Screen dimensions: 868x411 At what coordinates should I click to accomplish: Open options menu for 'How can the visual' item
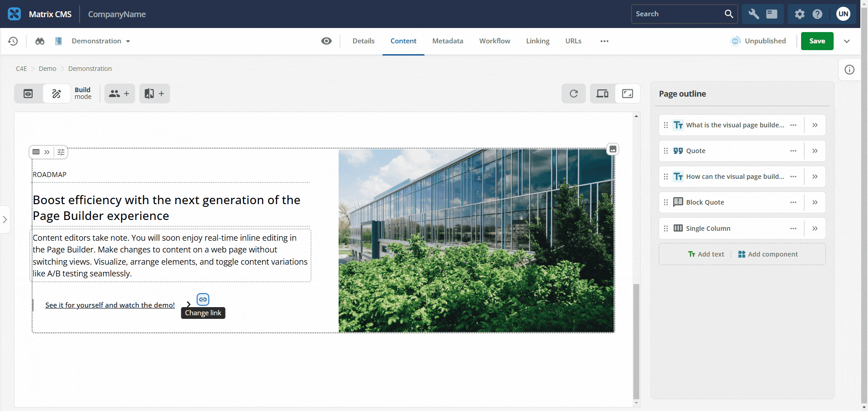(793, 177)
